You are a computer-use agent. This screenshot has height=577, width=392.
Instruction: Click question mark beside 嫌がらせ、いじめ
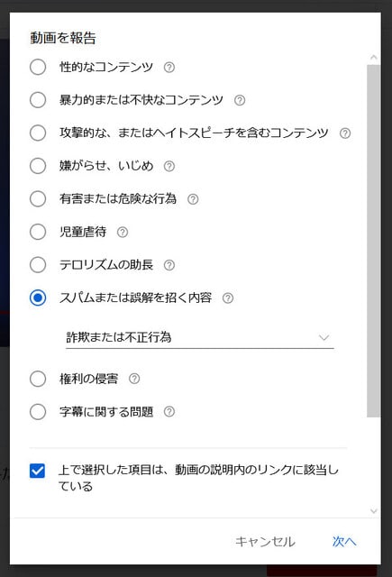169,166
